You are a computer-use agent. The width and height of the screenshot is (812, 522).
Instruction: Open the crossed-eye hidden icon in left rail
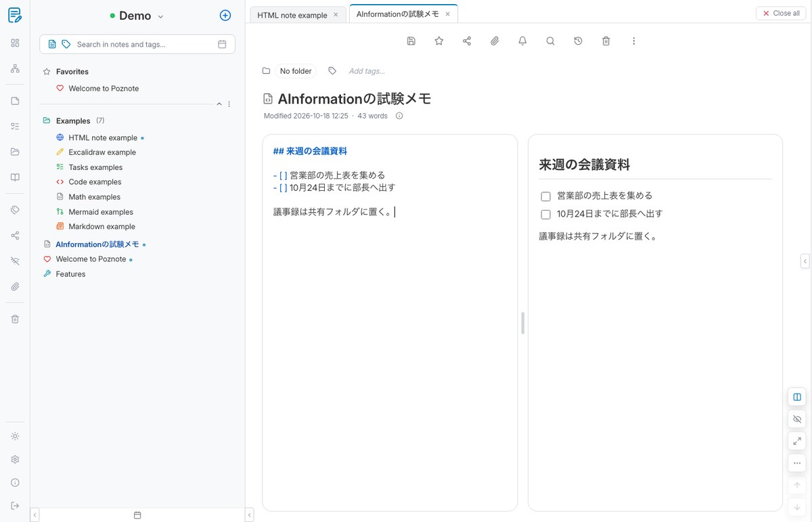point(15,261)
